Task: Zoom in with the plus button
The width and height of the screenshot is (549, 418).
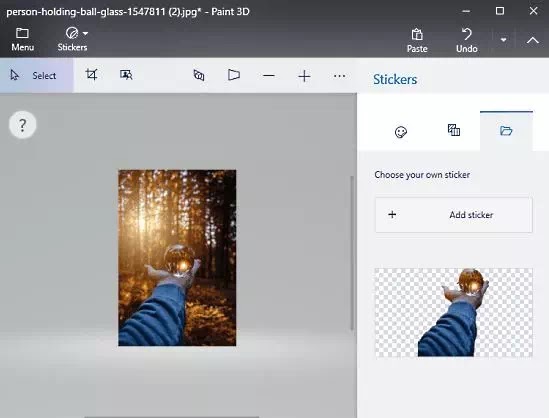Action: pos(304,76)
